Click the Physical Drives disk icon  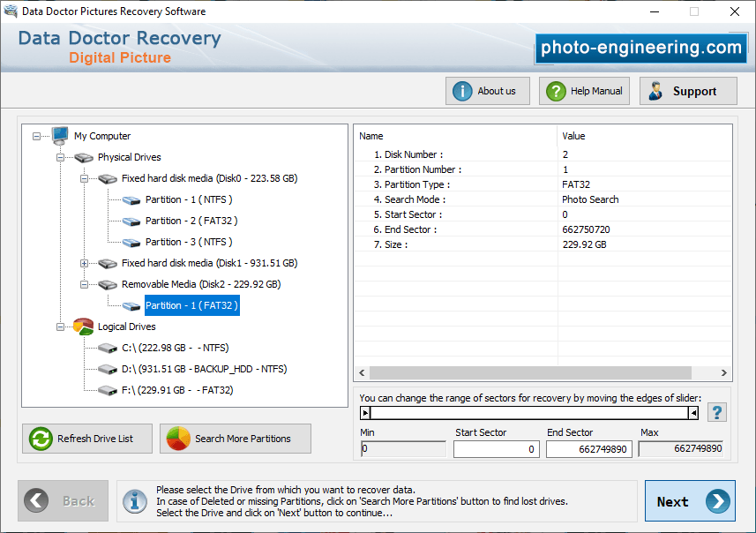[x=84, y=157]
